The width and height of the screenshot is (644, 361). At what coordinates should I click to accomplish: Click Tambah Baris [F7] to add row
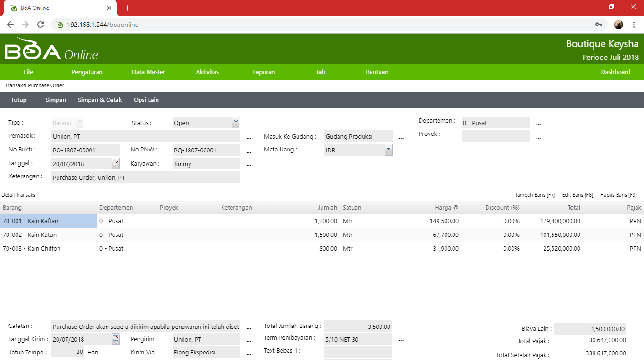(535, 195)
